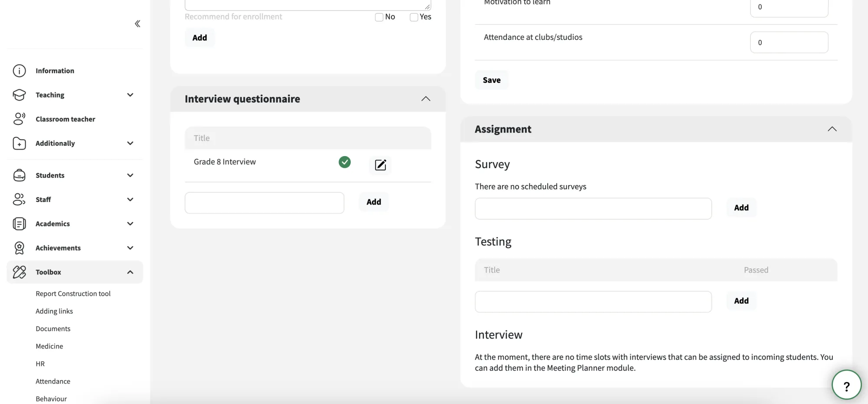Focus the Survey input field
The height and width of the screenshot is (404, 868).
click(x=593, y=209)
